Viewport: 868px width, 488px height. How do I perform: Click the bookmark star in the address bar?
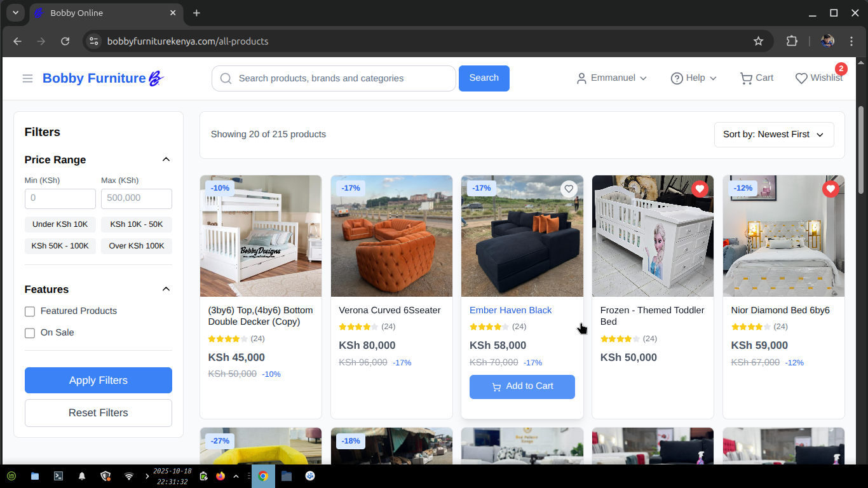pyautogui.click(x=758, y=41)
